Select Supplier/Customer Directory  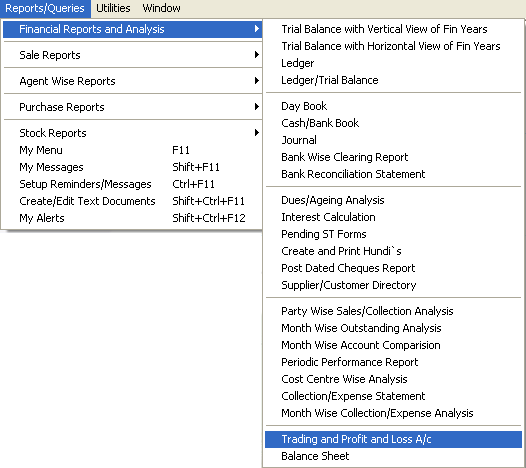[393, 285]
